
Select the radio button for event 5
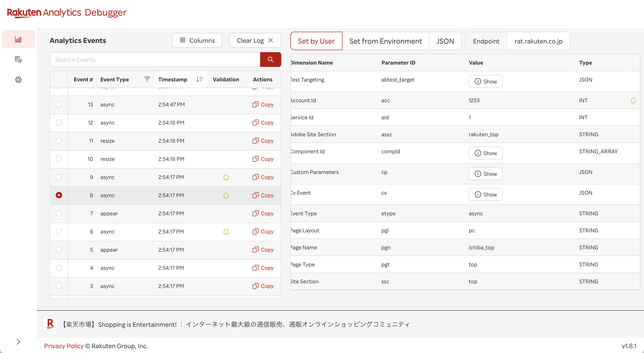point(59,250)
